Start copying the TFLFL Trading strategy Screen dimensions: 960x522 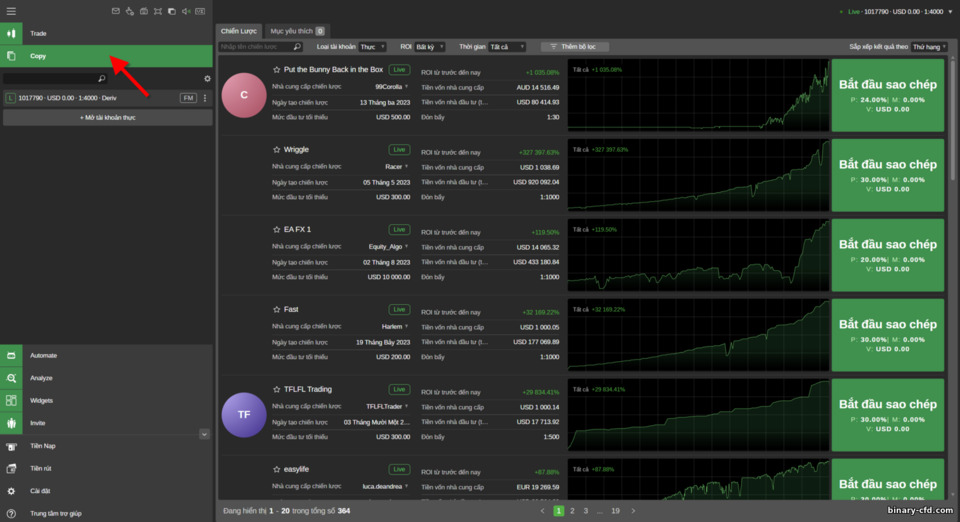pos(888,415)
